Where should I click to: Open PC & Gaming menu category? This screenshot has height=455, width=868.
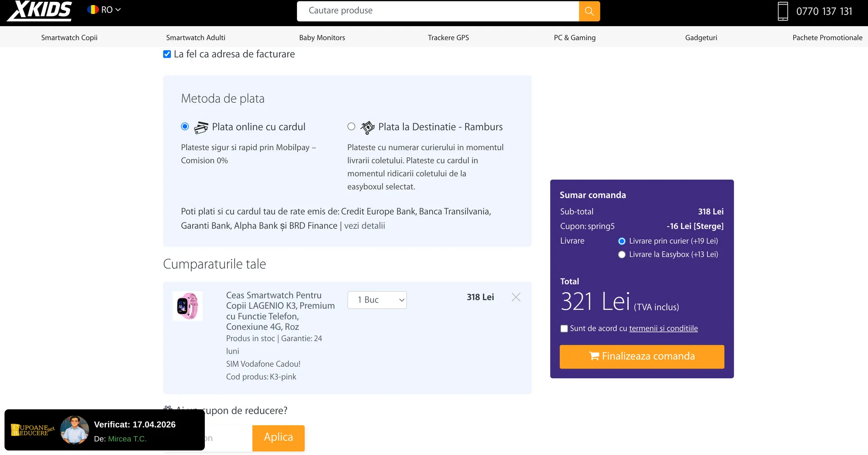[575, 38]
